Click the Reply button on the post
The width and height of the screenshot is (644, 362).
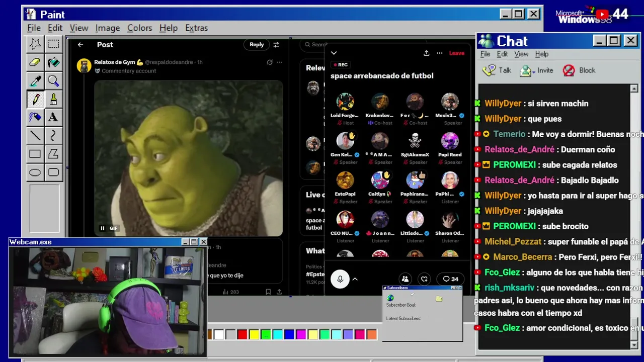click(257, 45)
